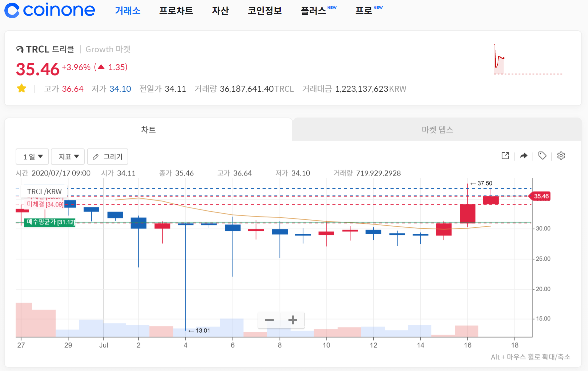This screenshot has width=588, height=371.
Task: Switch to the 마켓 뎁스 tab
Action: [x=437, y=130]
